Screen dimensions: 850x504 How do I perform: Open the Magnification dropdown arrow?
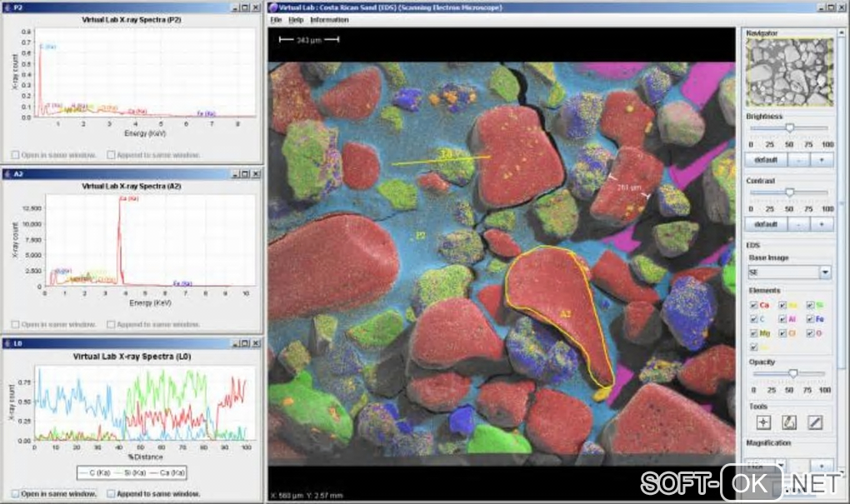(781, 465)
